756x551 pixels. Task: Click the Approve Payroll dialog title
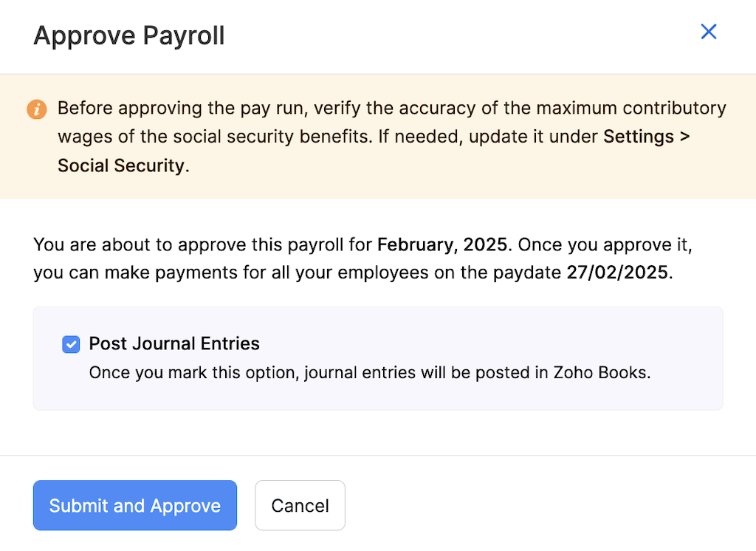pos(129,35)
